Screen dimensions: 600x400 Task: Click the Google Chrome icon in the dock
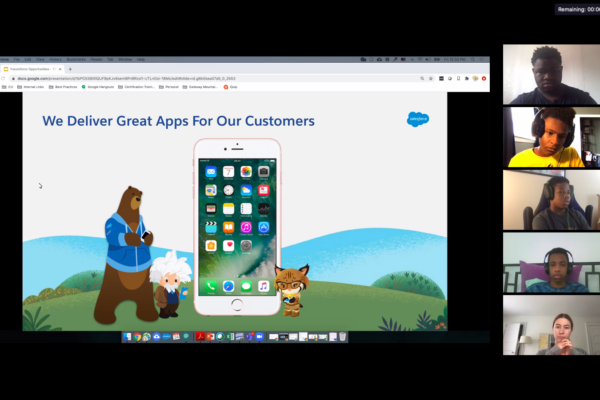(137, 337)
